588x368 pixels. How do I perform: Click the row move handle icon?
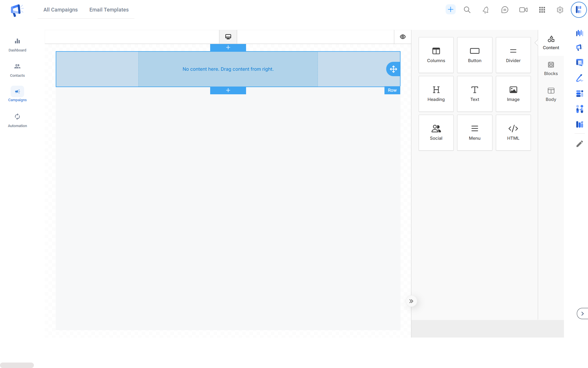click(393, 69)
